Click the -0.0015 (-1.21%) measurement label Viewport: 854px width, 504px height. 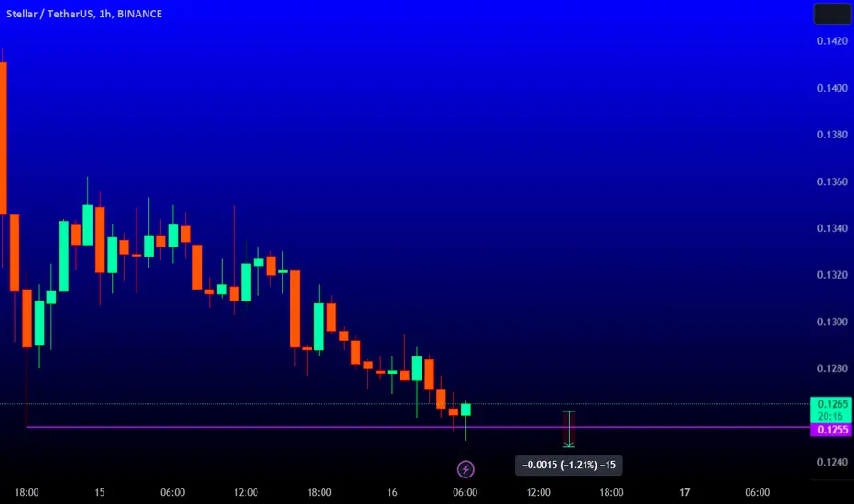pos(569,465)
